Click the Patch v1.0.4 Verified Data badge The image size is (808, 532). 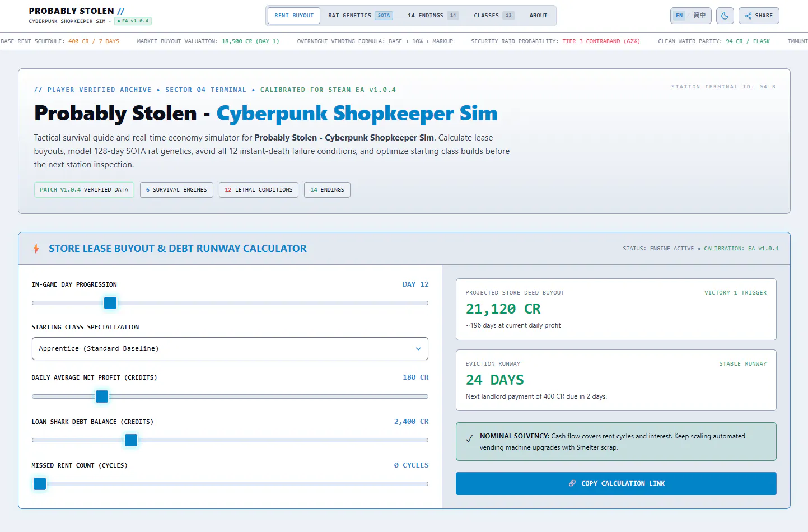84,190
